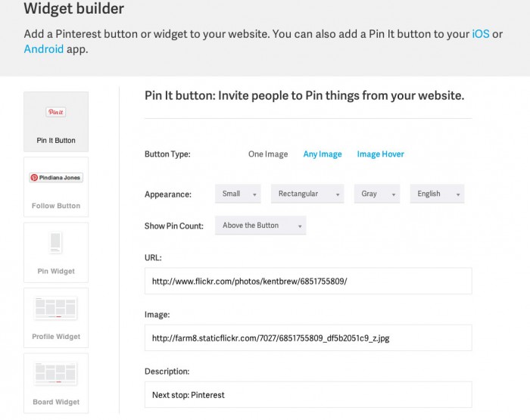Open the Show Pin Count dropdown
Image resolution: width=530 pixels, height=420 pixels.
coord(260,226)
